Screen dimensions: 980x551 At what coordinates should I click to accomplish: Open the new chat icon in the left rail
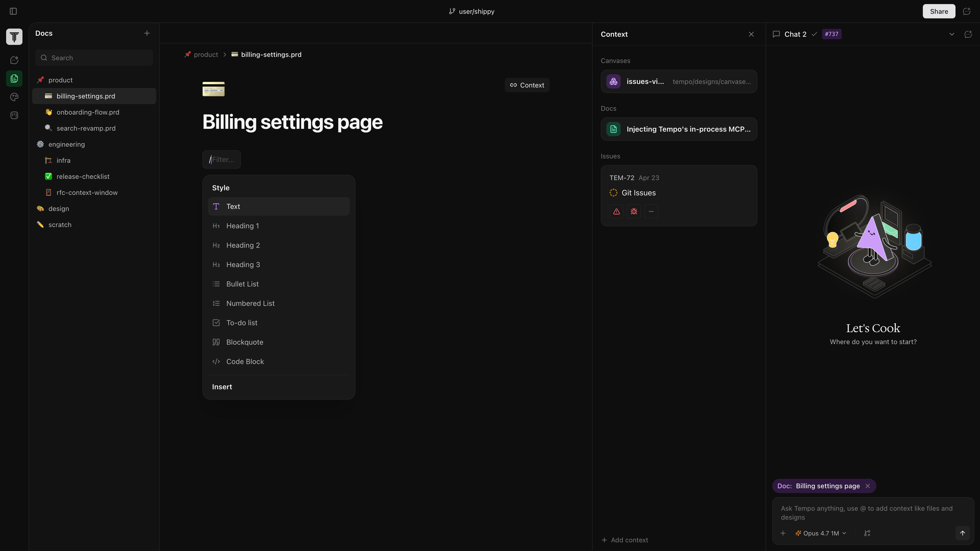tap(15, 60)
